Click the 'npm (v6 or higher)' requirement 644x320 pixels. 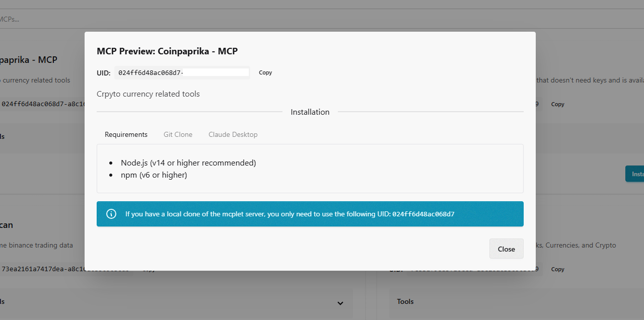pos(154,175)
